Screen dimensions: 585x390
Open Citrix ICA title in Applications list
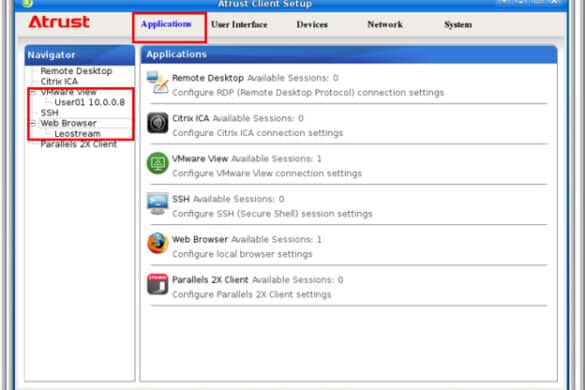pyautogui.click(x=191, y=118)
